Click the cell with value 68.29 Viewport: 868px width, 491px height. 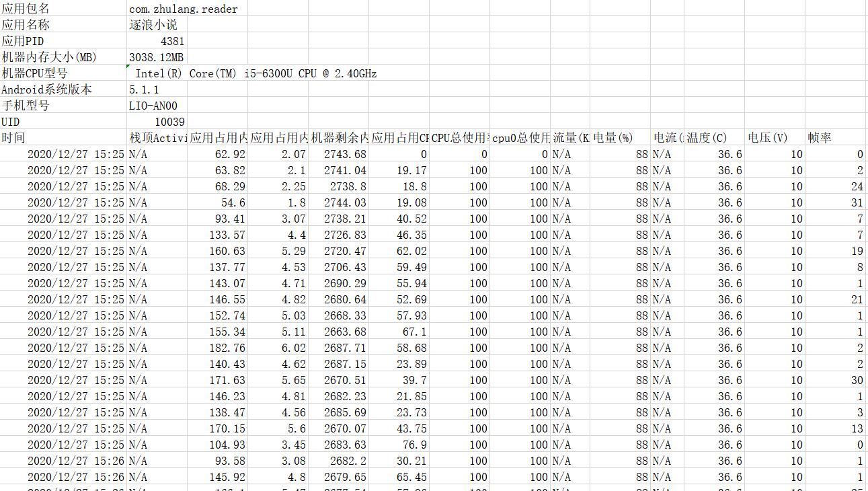pos(218,186)
